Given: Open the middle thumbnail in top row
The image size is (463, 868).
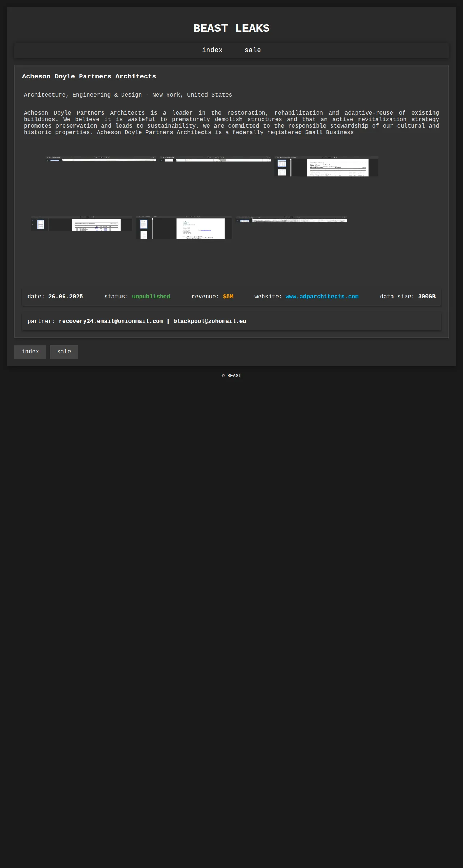Looking at the screenshot, I should pos(215,159).
